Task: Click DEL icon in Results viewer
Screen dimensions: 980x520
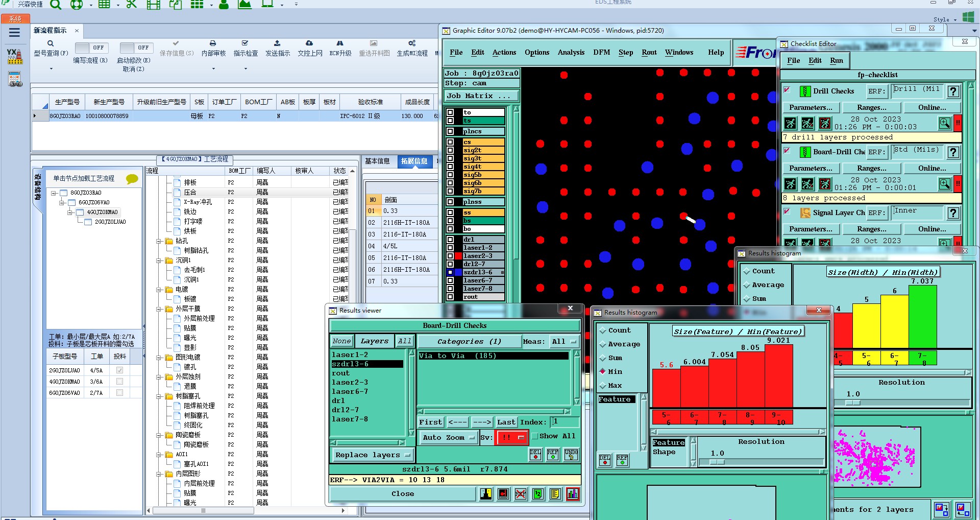Action: tap(535, 455)
